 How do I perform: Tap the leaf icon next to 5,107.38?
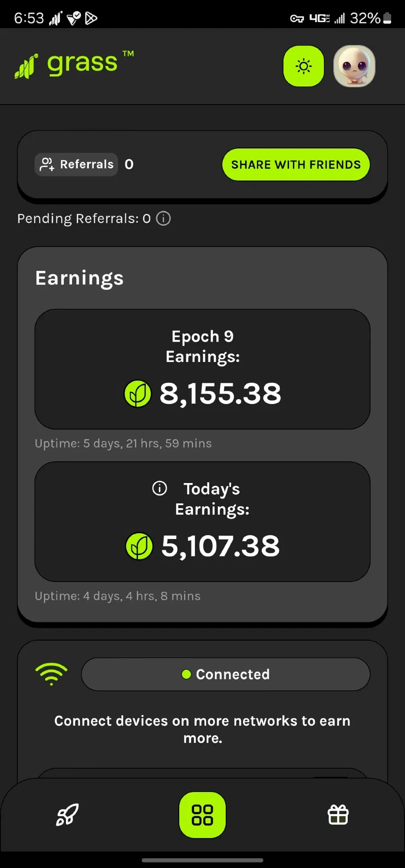point(139,546)
